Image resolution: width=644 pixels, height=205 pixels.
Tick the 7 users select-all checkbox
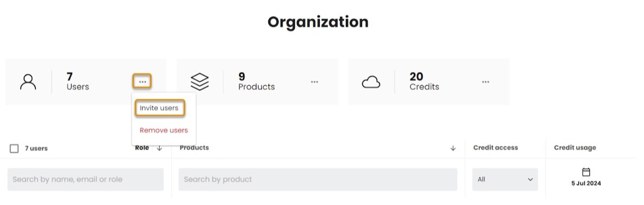tap(14, 148)
